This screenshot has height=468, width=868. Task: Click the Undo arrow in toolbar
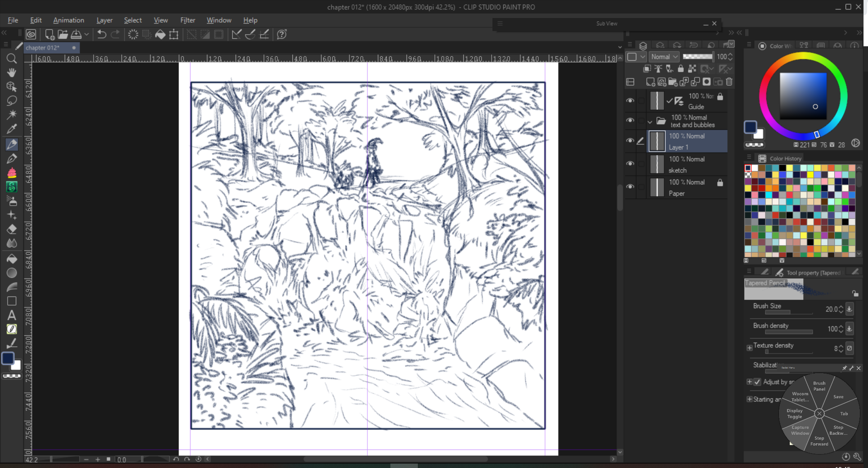[x=102, y=35]
